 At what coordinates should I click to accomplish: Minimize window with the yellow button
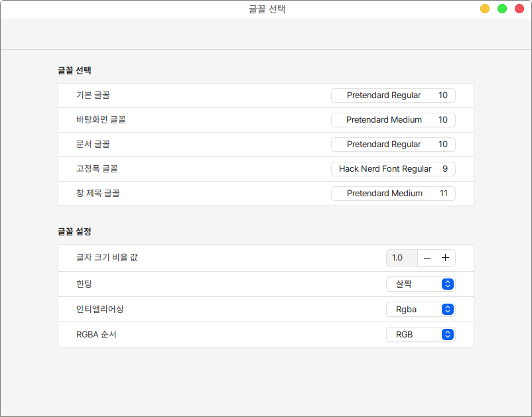[485, 9]
